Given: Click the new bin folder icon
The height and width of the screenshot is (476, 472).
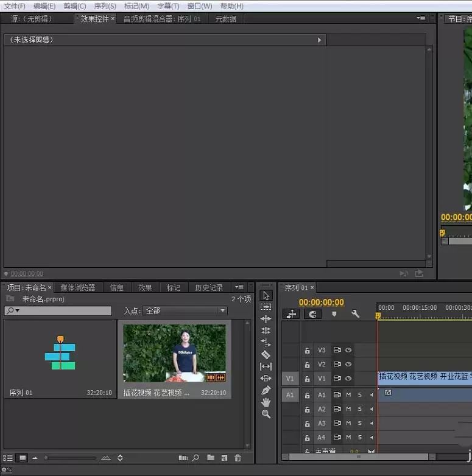Looking at the screenshot, I should click(x=210, y=458).
